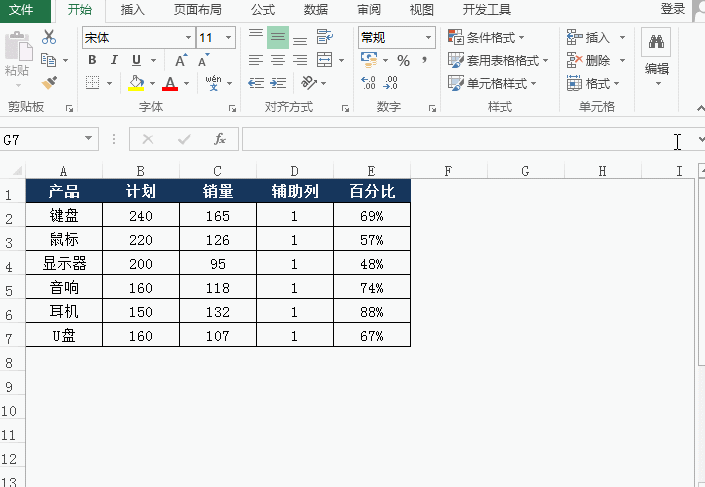Open font dialog launcher in 字体 group
This screenshot has height=487, width=705.
coord(232,108)
